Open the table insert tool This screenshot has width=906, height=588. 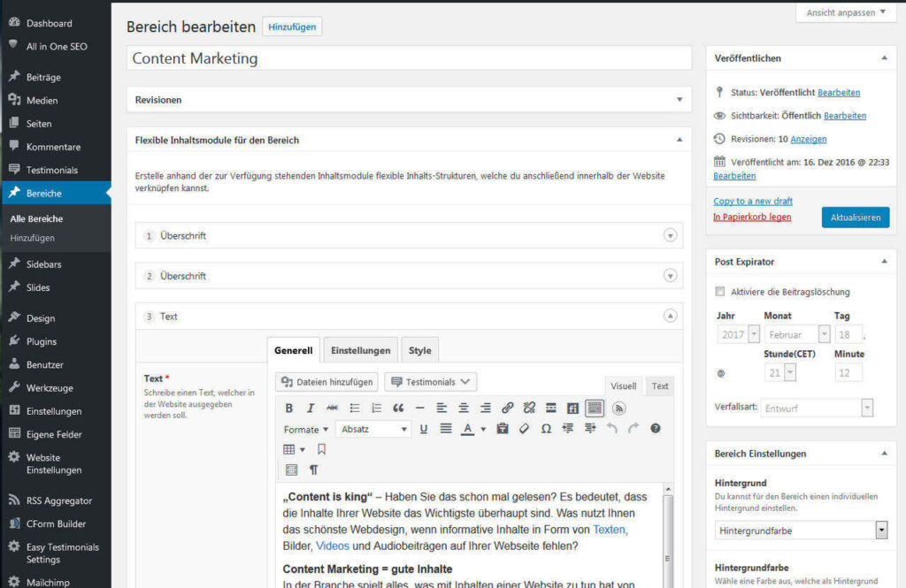(288, 447)
